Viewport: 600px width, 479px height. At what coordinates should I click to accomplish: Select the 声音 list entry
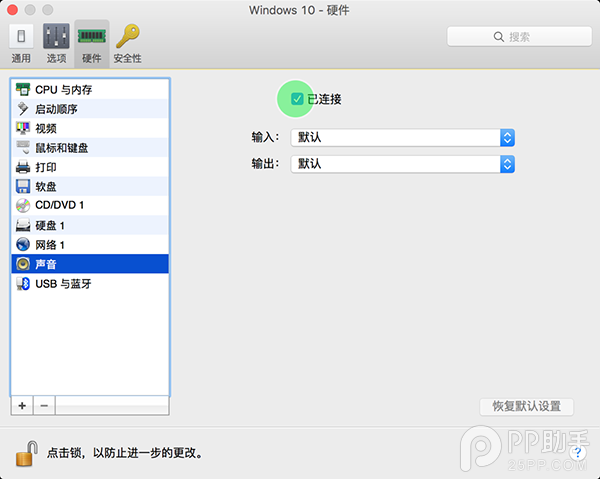coord(90,264)
